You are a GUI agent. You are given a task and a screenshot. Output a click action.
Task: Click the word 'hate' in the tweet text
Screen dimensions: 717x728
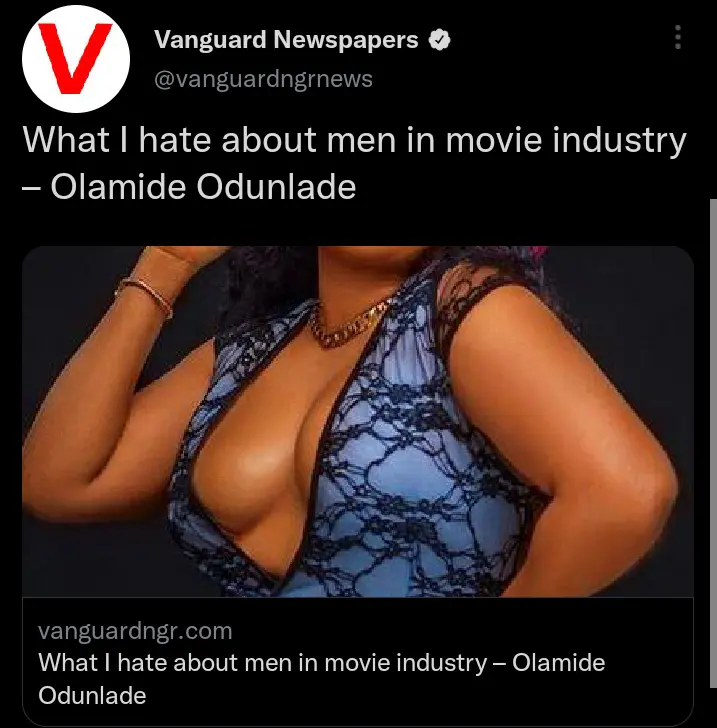click(x=175, y=140)
